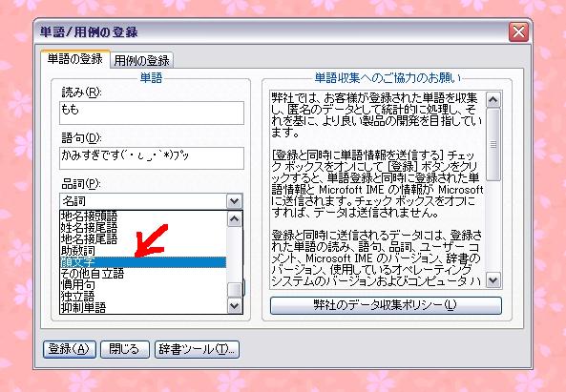Switch to the 用例の登録 tab
Viewport: 566px width, 392px height.
click(x=142, y=61)
